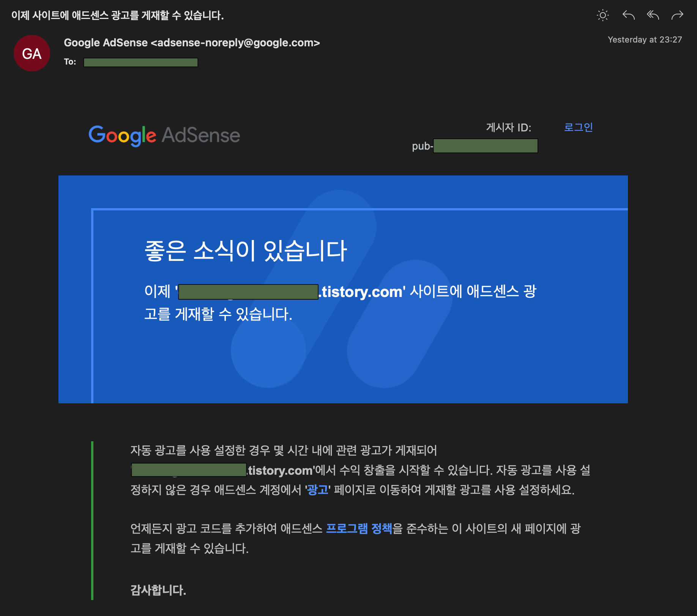The width and height of the screenshot is (697, 616).
Task: Click the '감사합니다.' closing text
Action: [x=158, y=590]
